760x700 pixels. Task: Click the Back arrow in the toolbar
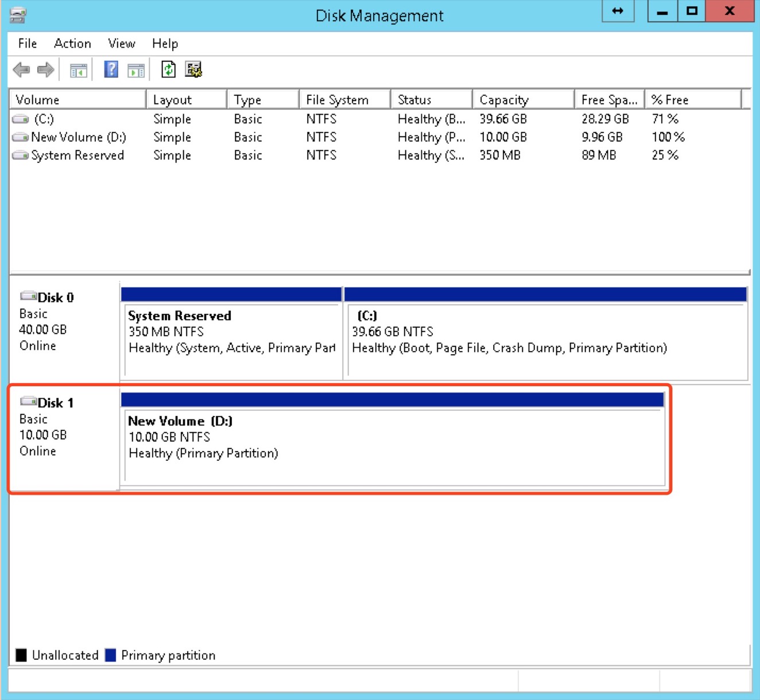[x=21, y=70]
